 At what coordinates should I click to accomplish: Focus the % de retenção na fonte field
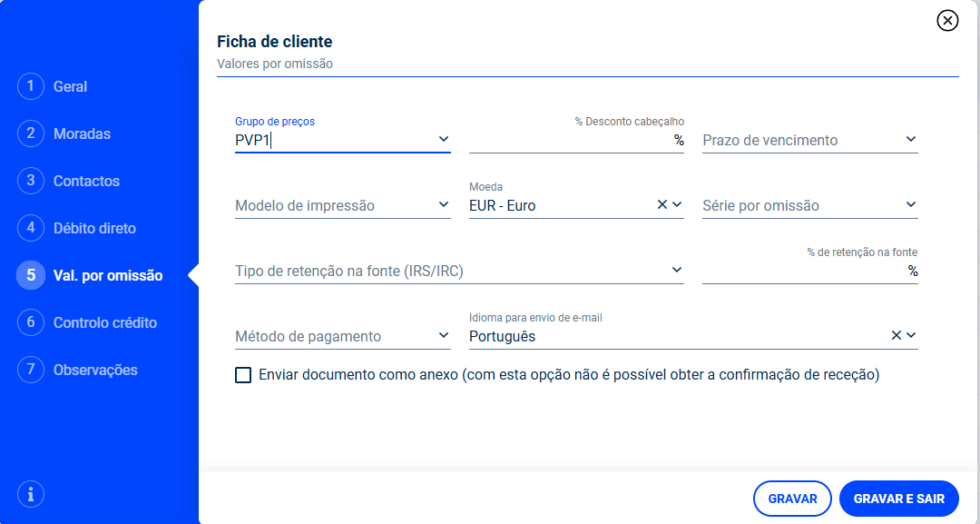tap(810, 271)
